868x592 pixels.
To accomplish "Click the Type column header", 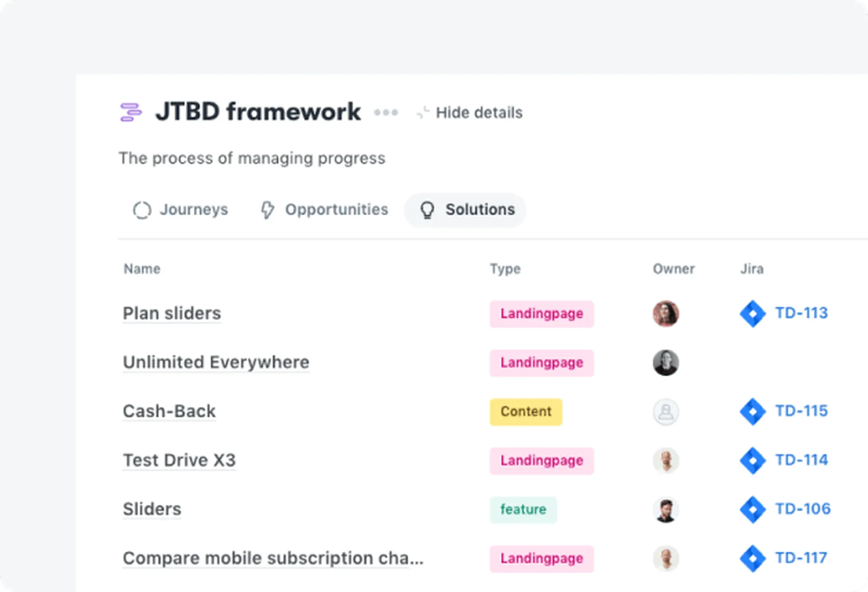I will pos(505,269).
